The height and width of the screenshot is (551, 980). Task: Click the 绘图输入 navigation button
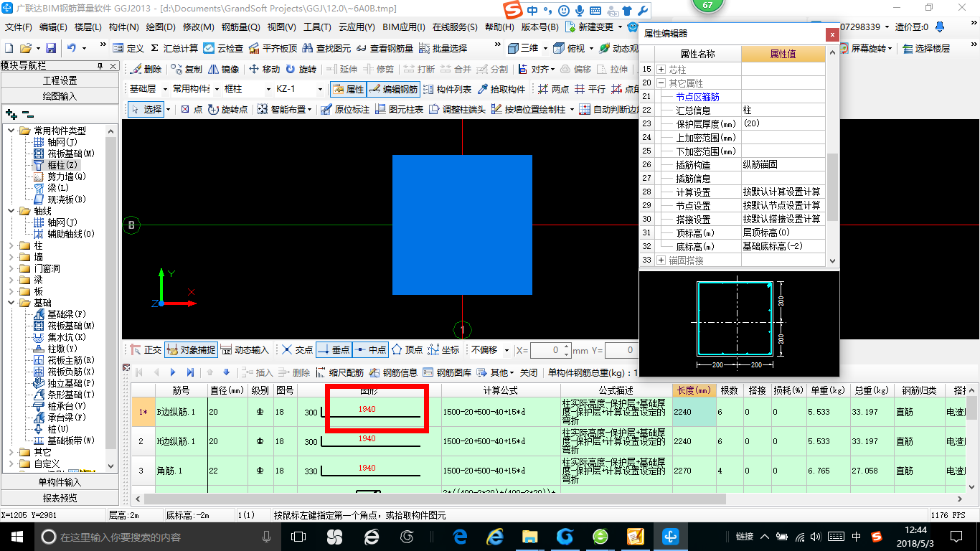tap(60, 95)
